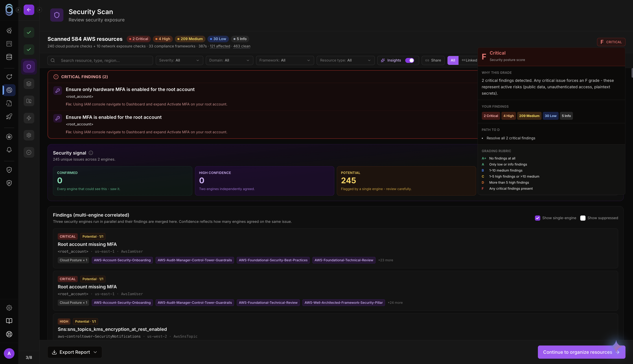
Task: Click the Security signal info icon
Action: point(91,153)
